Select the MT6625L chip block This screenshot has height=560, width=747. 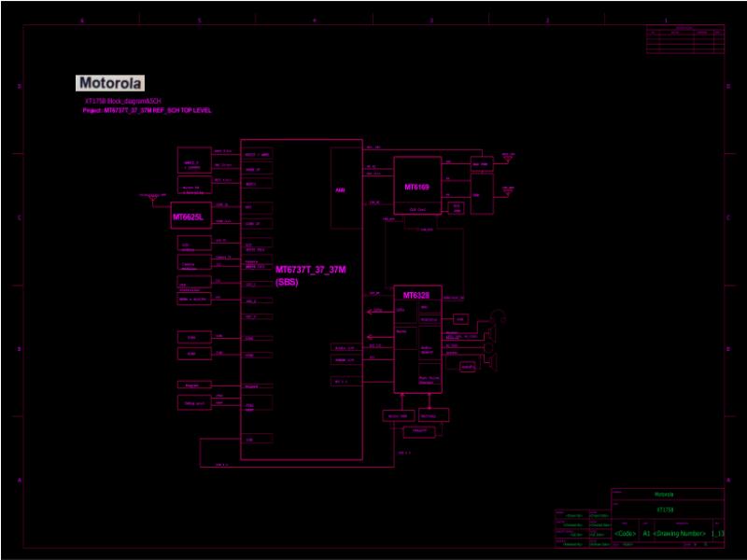pyautogui.click(x=191, y=217)
